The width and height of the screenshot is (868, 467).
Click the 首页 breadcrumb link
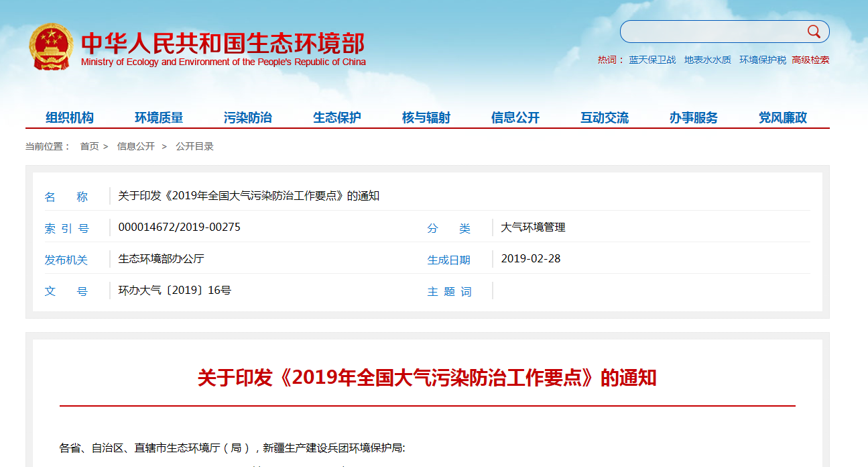click(89, 146)
